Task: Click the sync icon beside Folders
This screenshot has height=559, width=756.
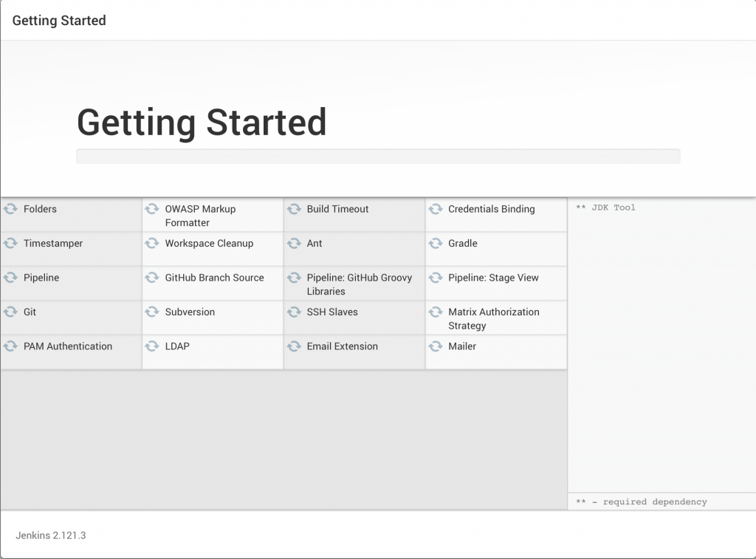Action: 11,209
